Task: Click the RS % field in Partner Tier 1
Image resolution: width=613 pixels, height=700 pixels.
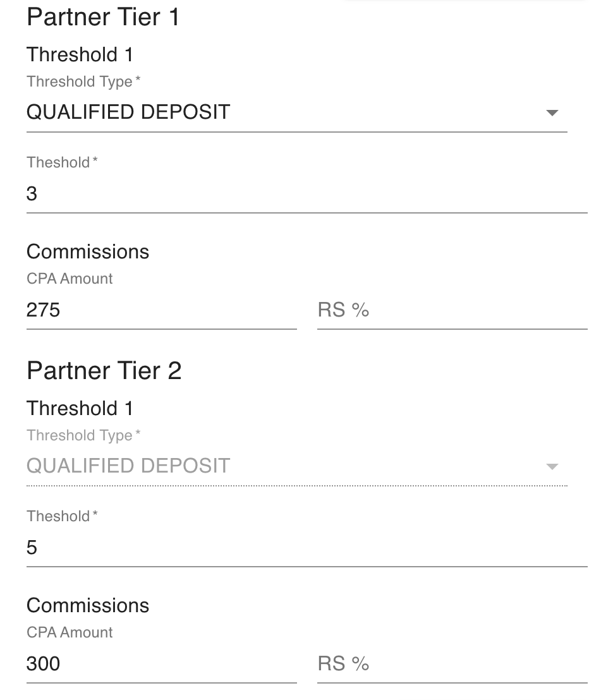Action: pyautogui.click(x=452, y=310)
